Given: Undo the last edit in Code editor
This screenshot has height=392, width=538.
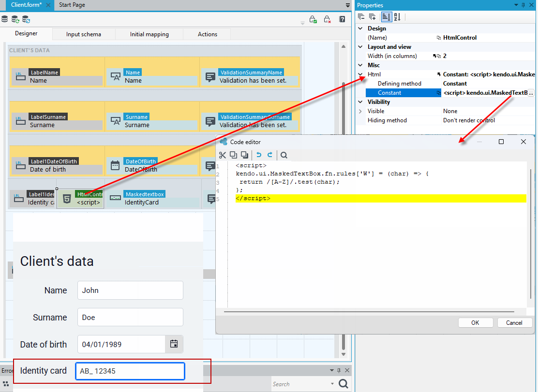Looking at the screenshot, I should 259,155.
